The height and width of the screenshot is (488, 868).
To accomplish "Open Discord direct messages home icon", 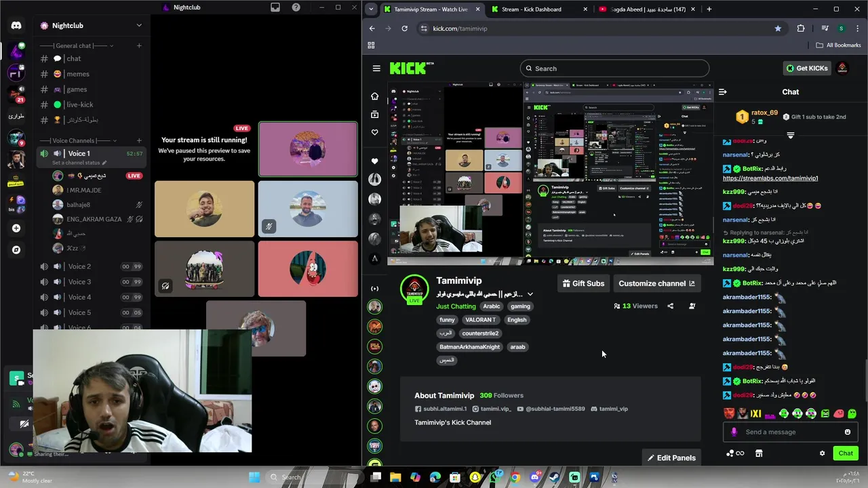I will point(16,26).
